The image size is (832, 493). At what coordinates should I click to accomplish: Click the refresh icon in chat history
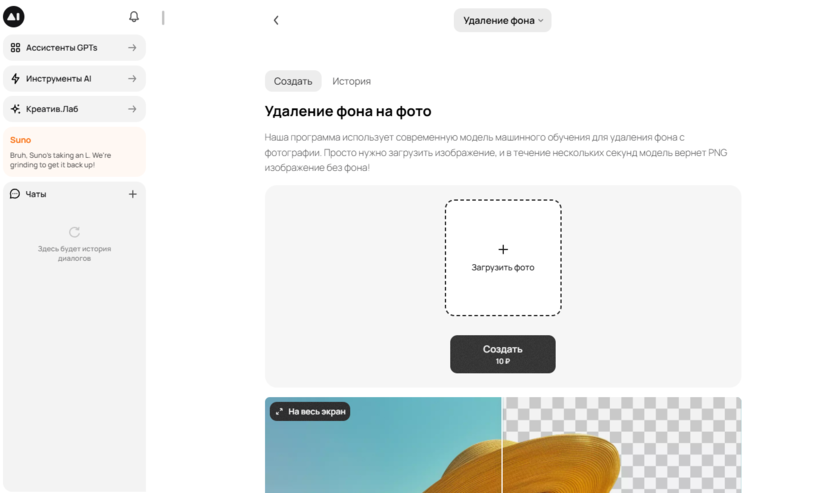[74, 232]
